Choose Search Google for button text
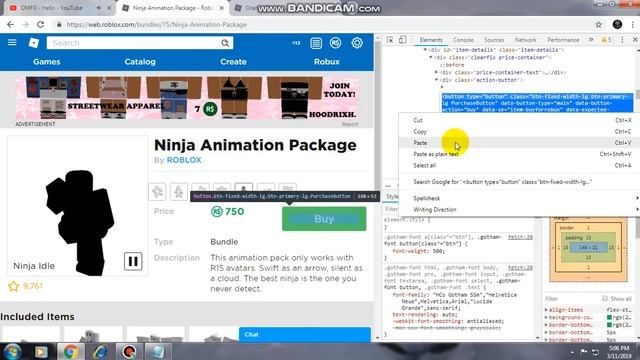The width and height of the screenshot is (640, 360). pyautogui.click(x=519, y=182)
